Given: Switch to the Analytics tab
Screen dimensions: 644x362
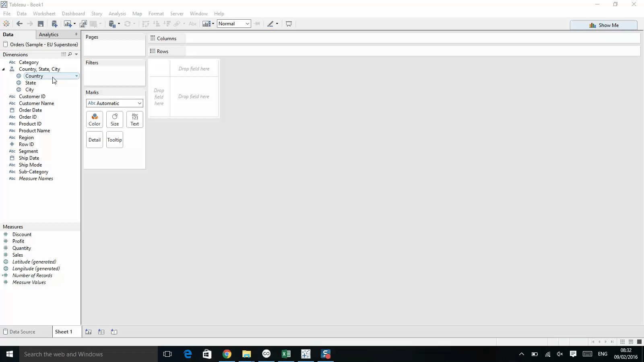Looking at the screenshot, I should click(49, 35).
